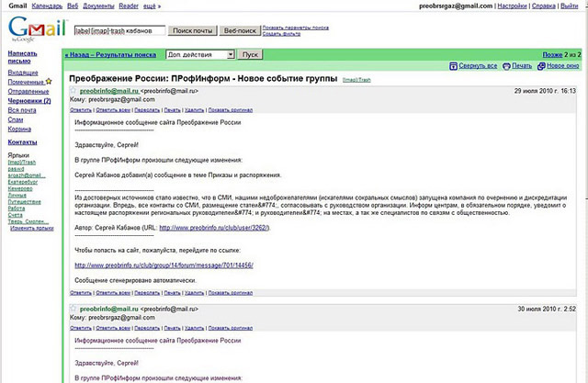Open the Спам folder
Viewport: 588px width, 383px height.
(x=16, y=119)
